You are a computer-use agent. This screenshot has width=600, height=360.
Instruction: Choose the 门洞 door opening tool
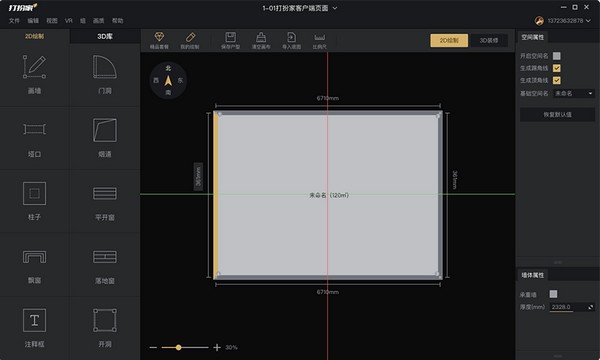(104, 75)
